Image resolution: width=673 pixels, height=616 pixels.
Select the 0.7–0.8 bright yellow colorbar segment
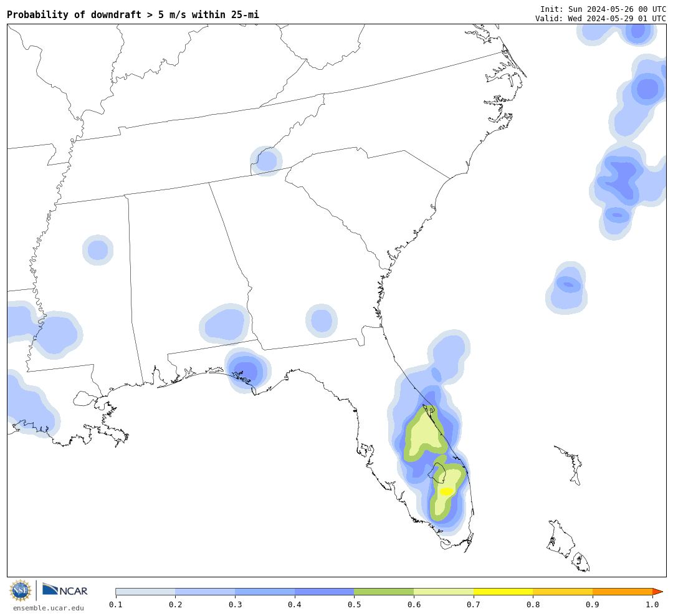(x=504, y=592)
